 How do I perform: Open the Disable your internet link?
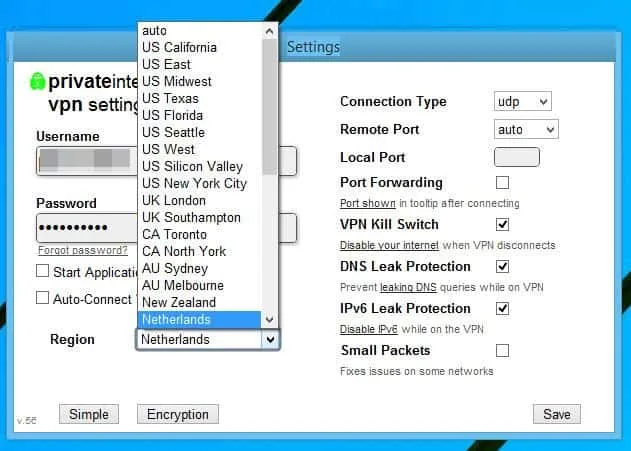(x=389, y=245)
